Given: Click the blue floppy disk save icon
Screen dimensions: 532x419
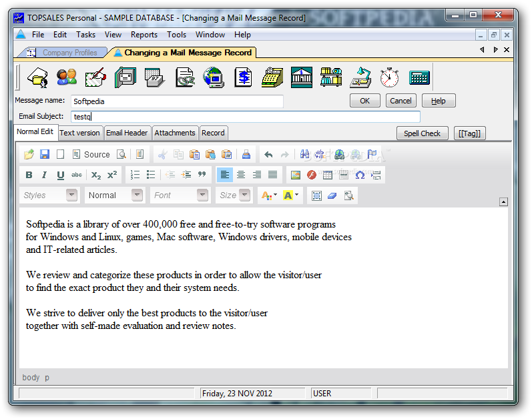Looking at the screenshot, I should point(45,154).
